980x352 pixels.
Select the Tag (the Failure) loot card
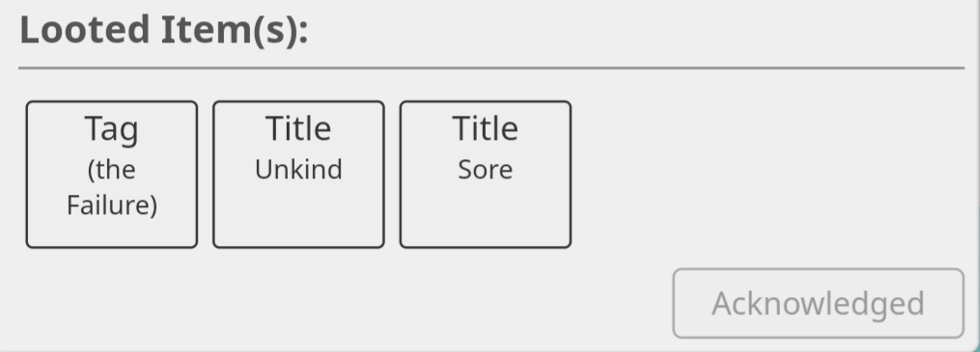pyautogui.click(x=112, y=175)
